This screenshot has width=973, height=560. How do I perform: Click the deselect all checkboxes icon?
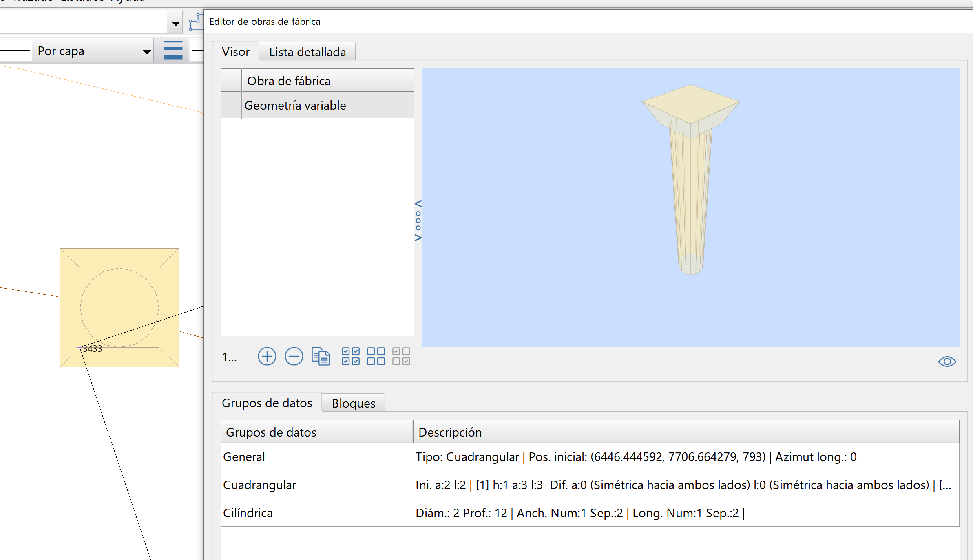[x=376, y=357]
